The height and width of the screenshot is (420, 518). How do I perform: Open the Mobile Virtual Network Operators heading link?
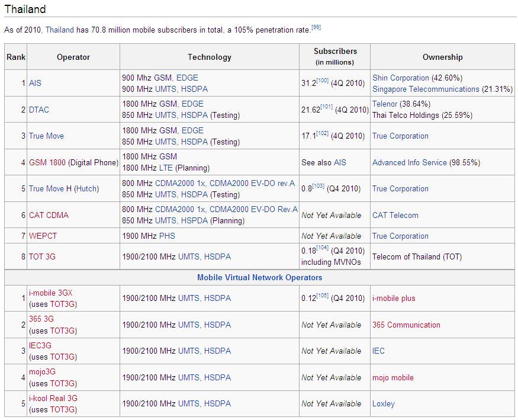point(259,277)
